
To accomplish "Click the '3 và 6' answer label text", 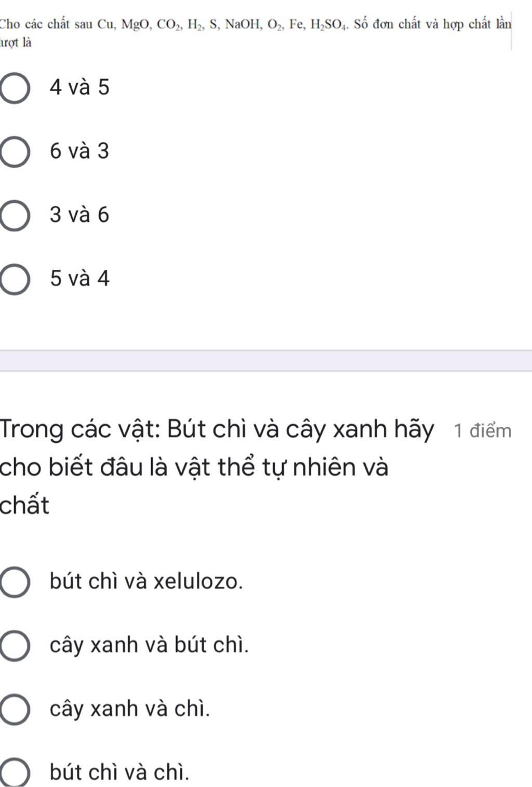I will [x=79, y=215].
